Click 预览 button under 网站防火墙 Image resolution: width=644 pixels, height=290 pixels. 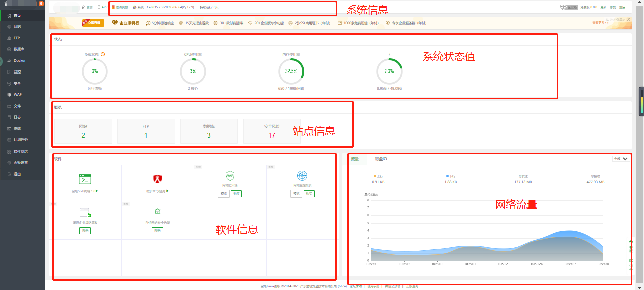(x=224, y=194)
